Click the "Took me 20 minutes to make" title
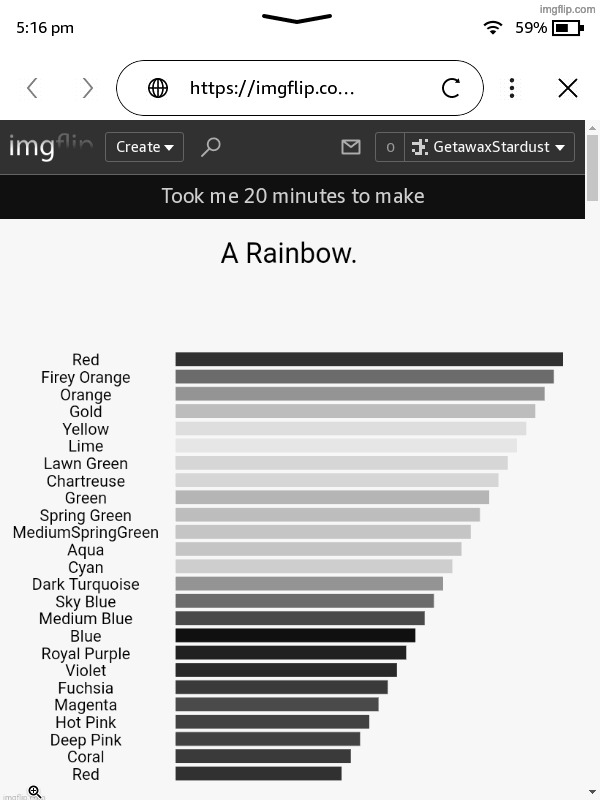 293,196
